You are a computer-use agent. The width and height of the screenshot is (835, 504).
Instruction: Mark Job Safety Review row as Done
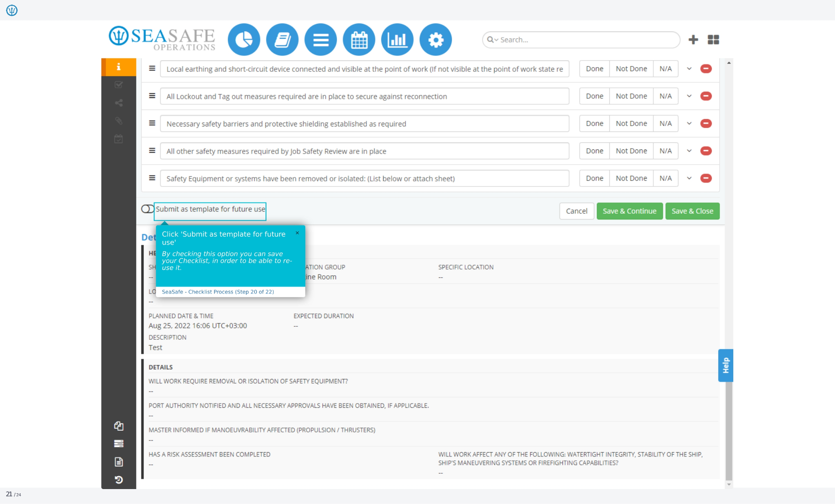[x=594, y=151]
